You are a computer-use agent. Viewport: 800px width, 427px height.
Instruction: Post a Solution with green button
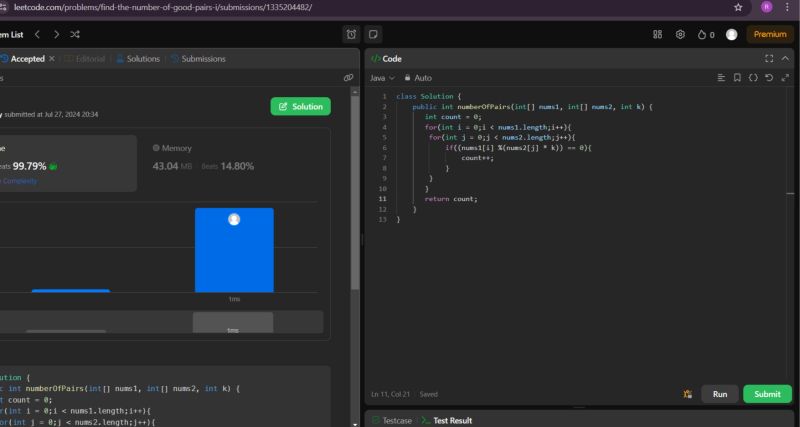tap(301, 107)
